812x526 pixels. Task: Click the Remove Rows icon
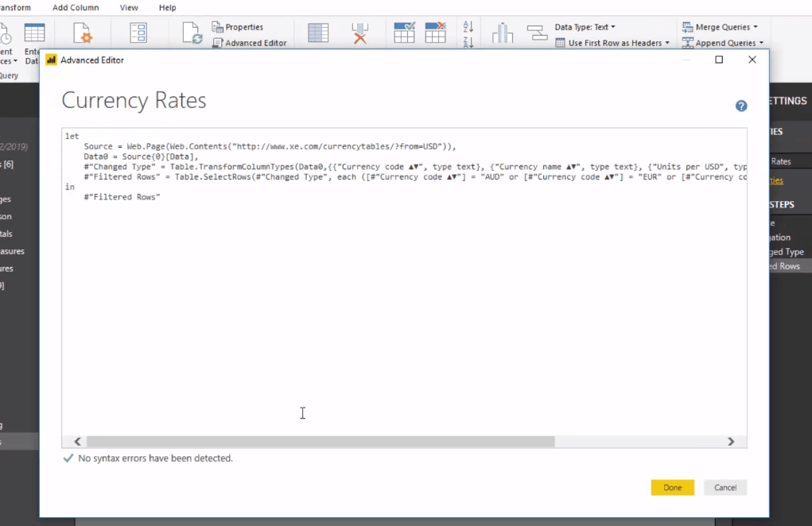[x=436, y=33]
